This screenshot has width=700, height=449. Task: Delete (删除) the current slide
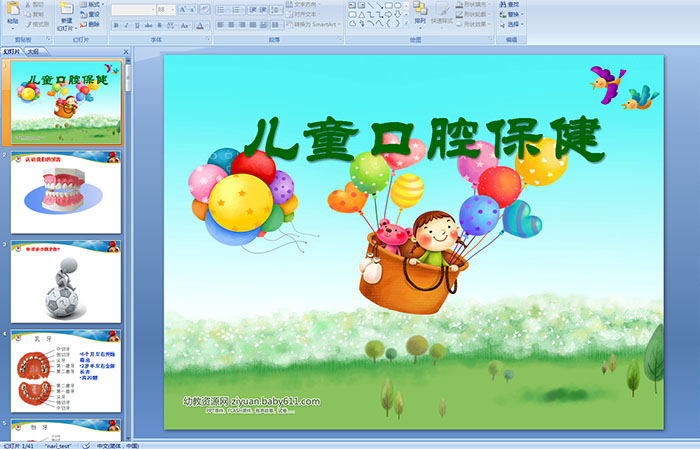(91, 24)
